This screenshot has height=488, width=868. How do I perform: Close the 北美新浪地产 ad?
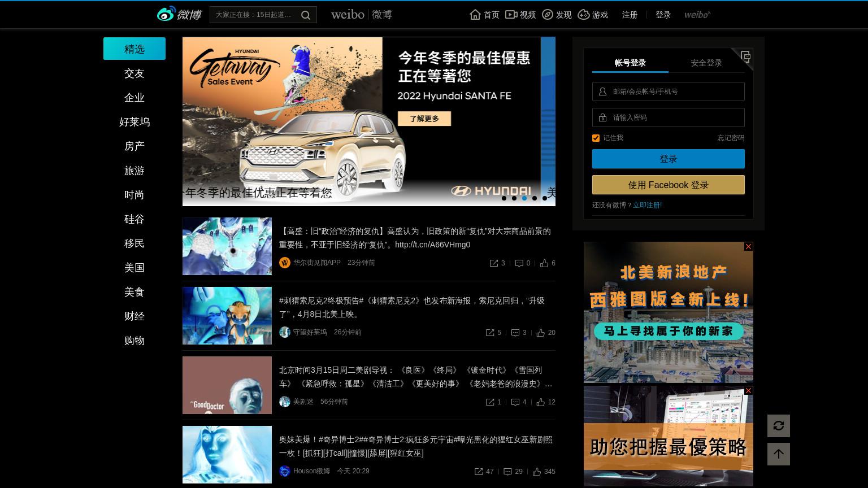pos(748,247)
